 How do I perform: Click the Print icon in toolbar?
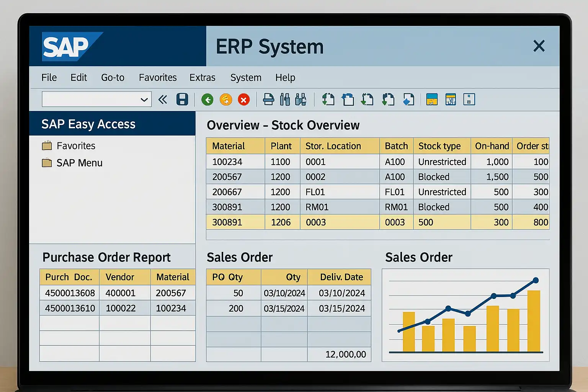tap(268, 100)
